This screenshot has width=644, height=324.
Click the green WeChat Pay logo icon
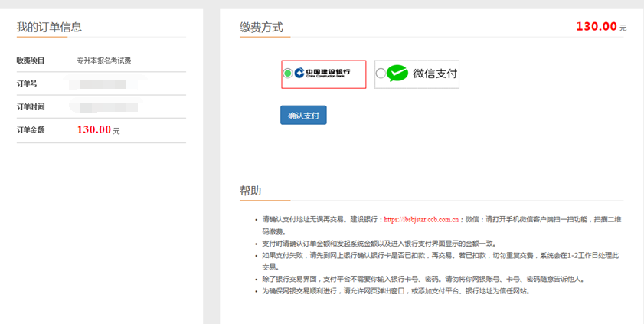pyautogui.click(x=397, y=73)
